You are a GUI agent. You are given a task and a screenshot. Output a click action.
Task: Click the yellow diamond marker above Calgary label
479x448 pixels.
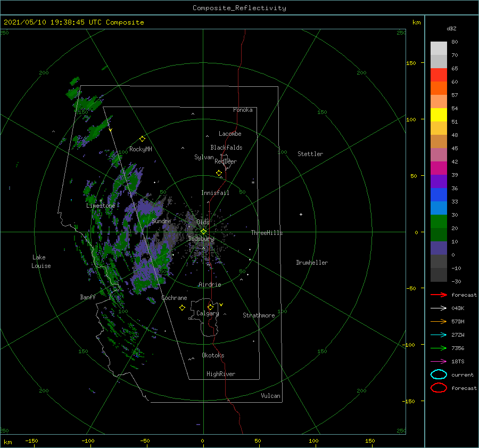click(210, 307)
